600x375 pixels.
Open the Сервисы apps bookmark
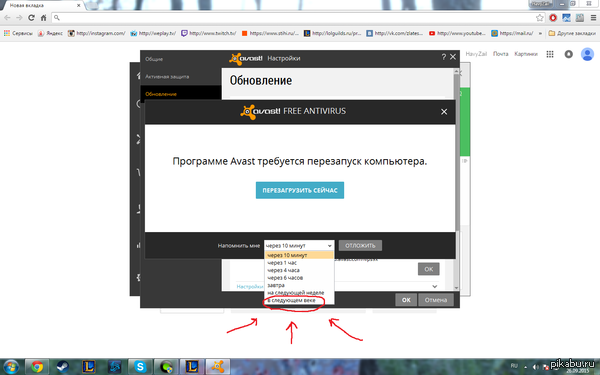[x=18, y=33]
